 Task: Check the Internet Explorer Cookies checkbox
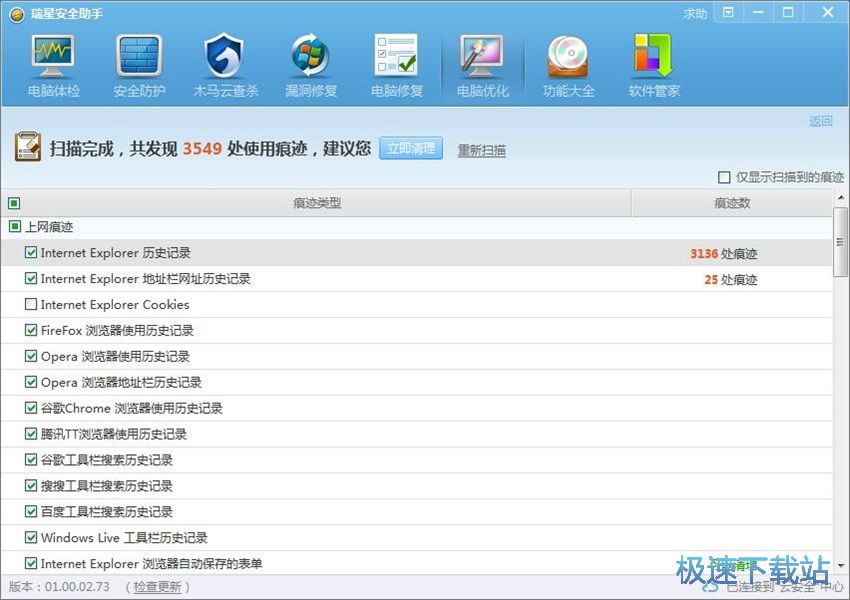pos(31,304)
